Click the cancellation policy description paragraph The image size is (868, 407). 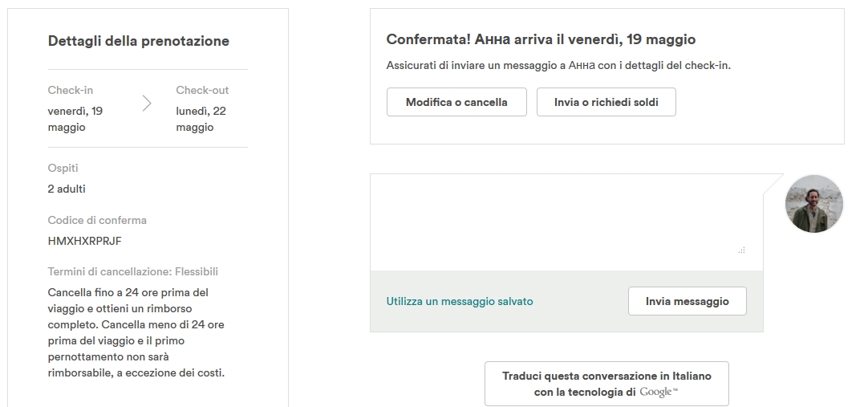(136, 332)
